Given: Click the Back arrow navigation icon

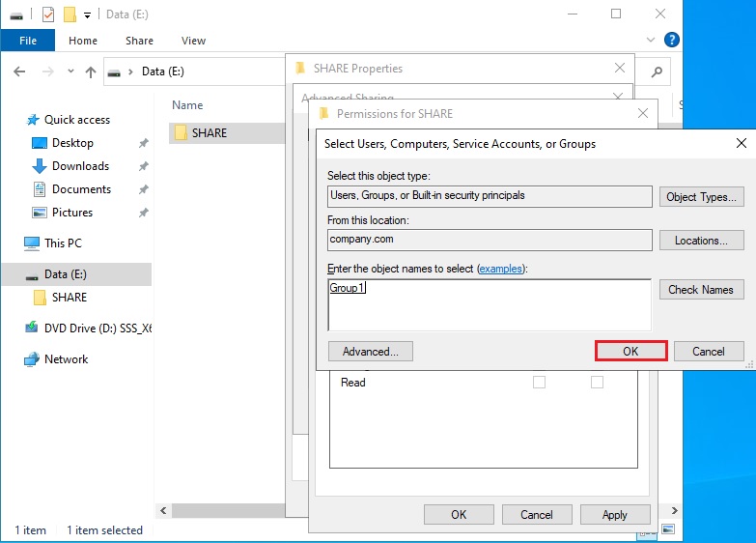Looking at the screenshot, I should tap(19, 72).
